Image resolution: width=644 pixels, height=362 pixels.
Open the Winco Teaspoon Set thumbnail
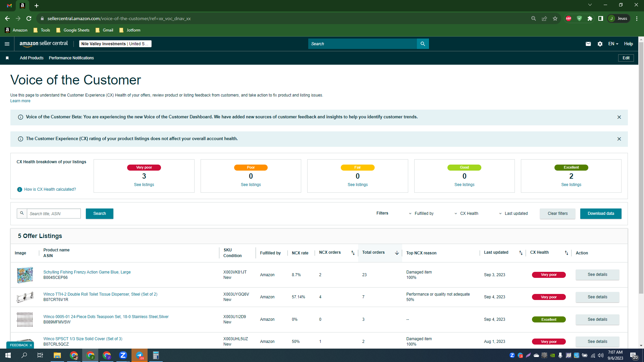click(25, 319)
